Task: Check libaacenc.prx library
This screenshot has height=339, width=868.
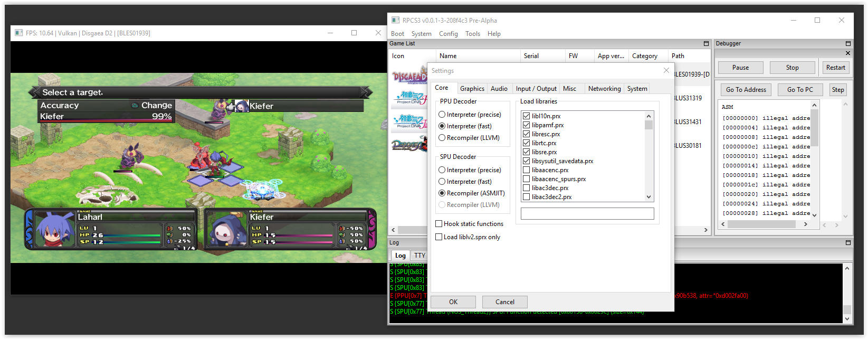Action: click(x=526, y=170)
